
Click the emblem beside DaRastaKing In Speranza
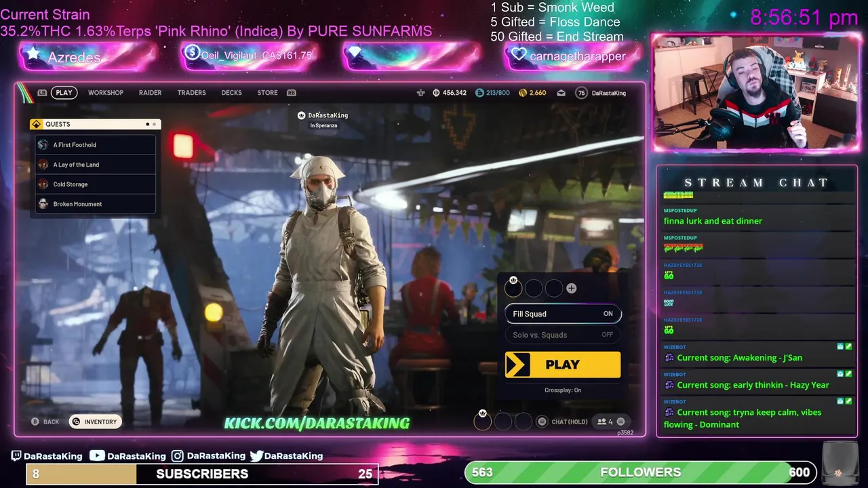[302, 115]
